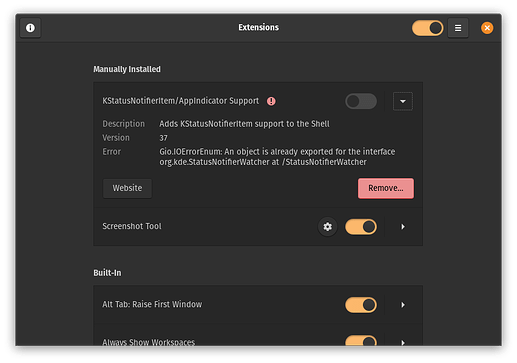This screenshot has width=517, height=363.
Task: Expand Always Show Workspaces details
Action: pos(403,342)
